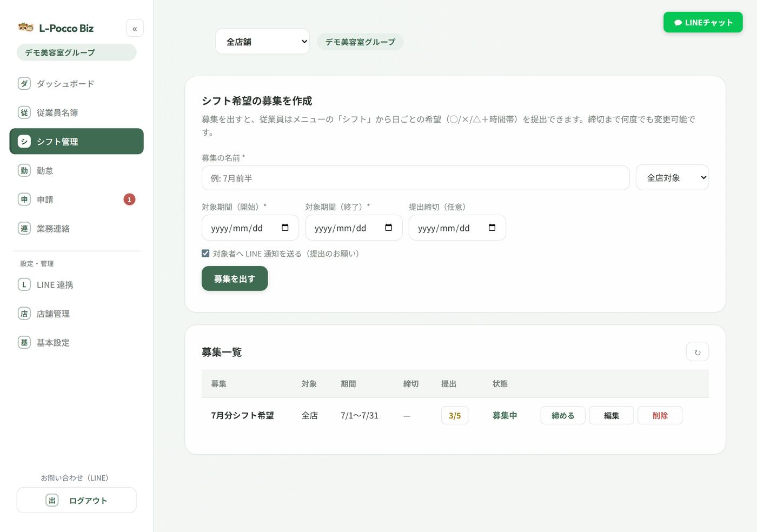Image resolution: width=757 pixels, height=532 pixels.
Task: Click the LINE 連携 sidebar icon
Action: [24, 284]
